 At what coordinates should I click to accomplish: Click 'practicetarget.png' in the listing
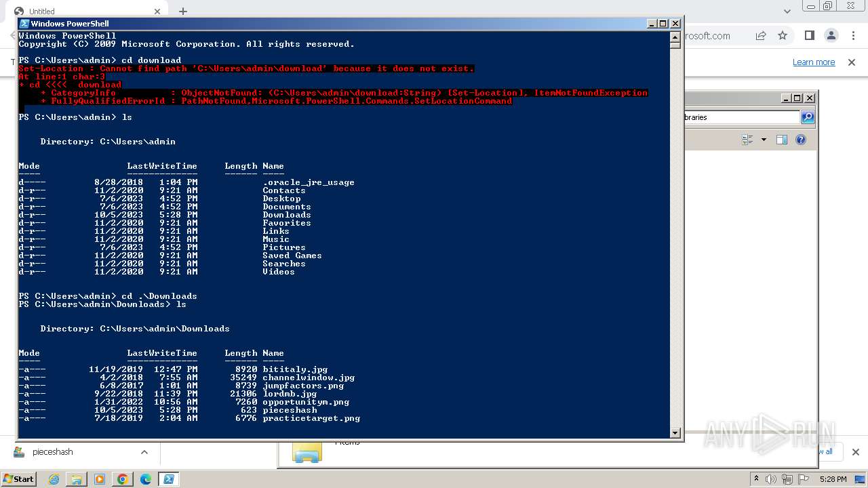point(311,418)
